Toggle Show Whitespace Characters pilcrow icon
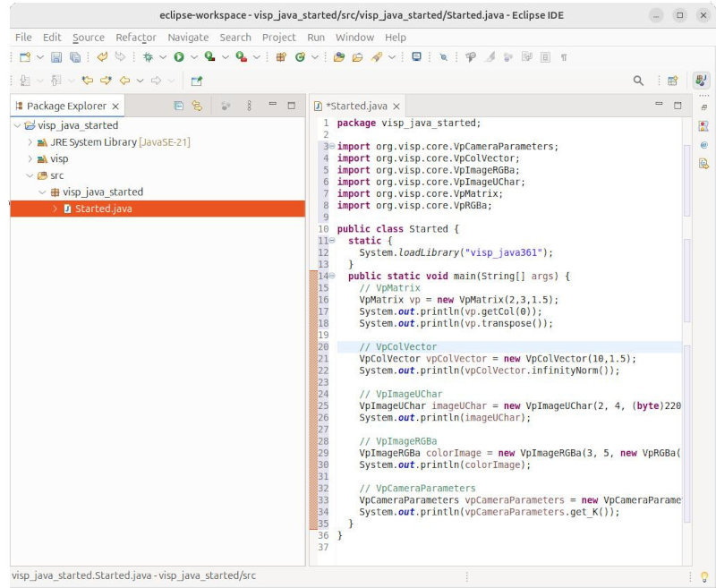The width and height of the screenshot is (716, 588). pos(563,57)
